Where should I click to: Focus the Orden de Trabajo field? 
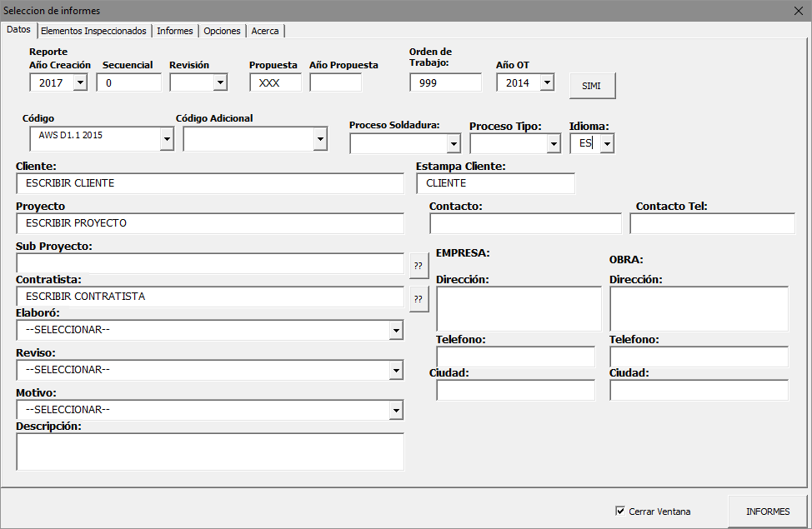tap(445, 82)
